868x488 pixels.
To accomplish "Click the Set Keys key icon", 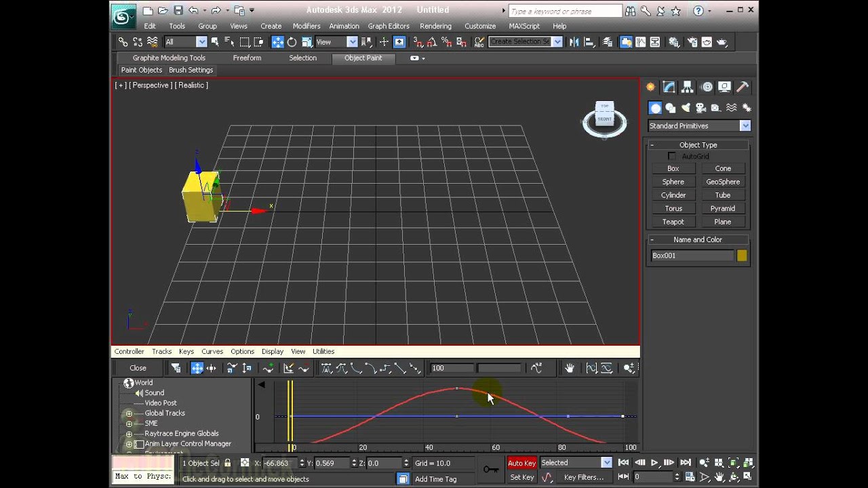I will pyautogui.click(x=491, y=469).
